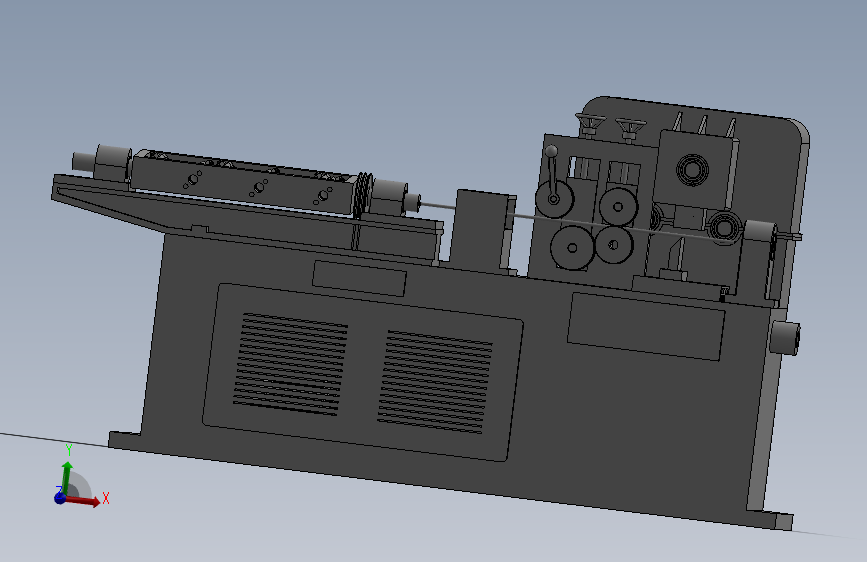The width and height of the screenshot is (867, 562).
Task: Select the rectangular recessed panel below the feed rollers
Action: (646, 327)
